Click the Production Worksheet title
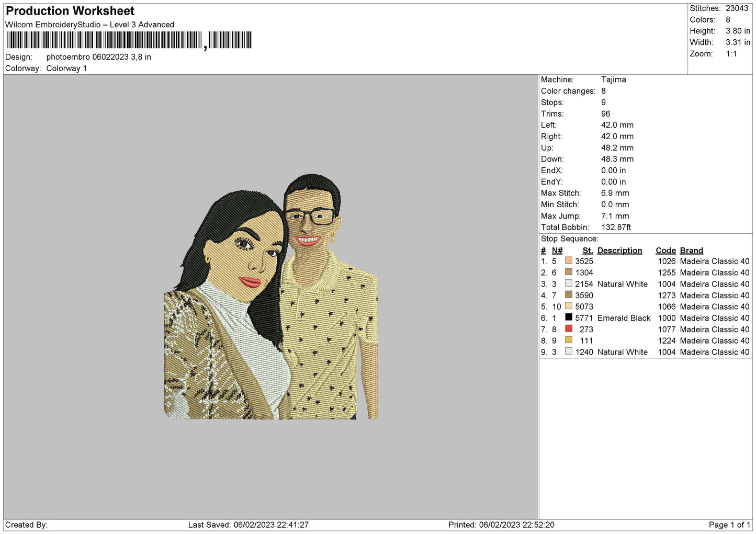 tap(70, 11)
